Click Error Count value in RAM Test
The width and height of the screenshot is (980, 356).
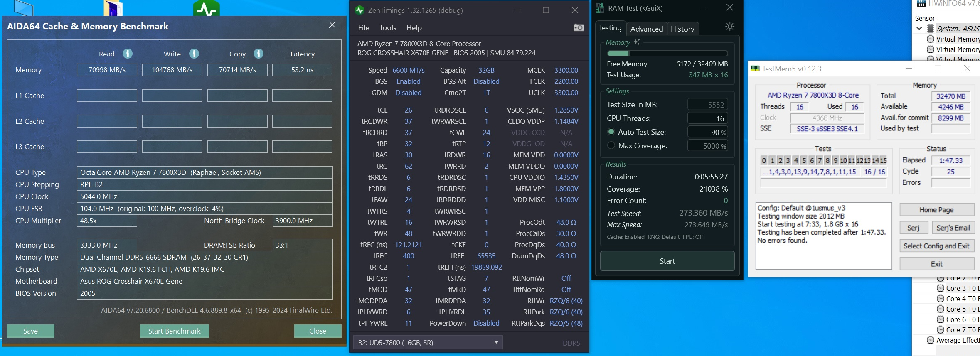726,201
